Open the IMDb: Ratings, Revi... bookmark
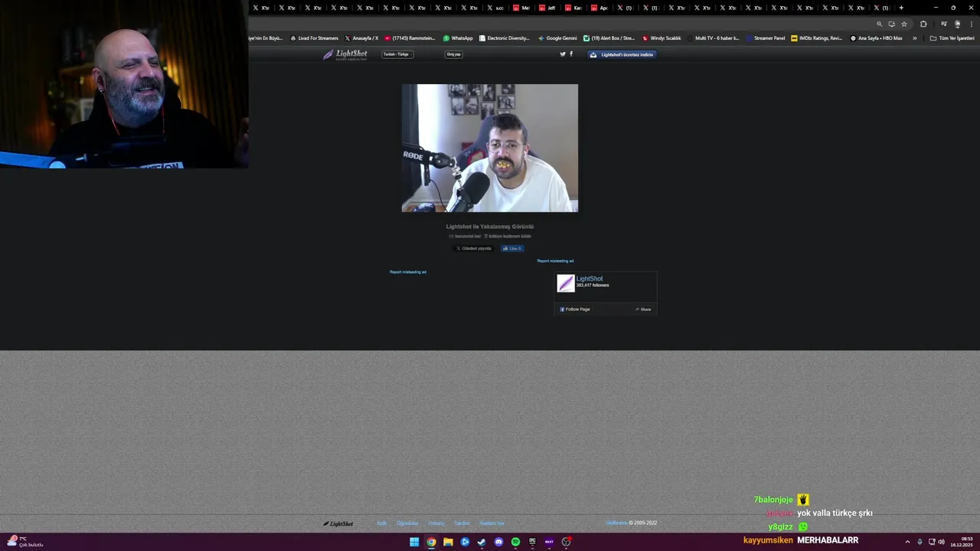Screen dimensions: 980x551 (816, 38)
